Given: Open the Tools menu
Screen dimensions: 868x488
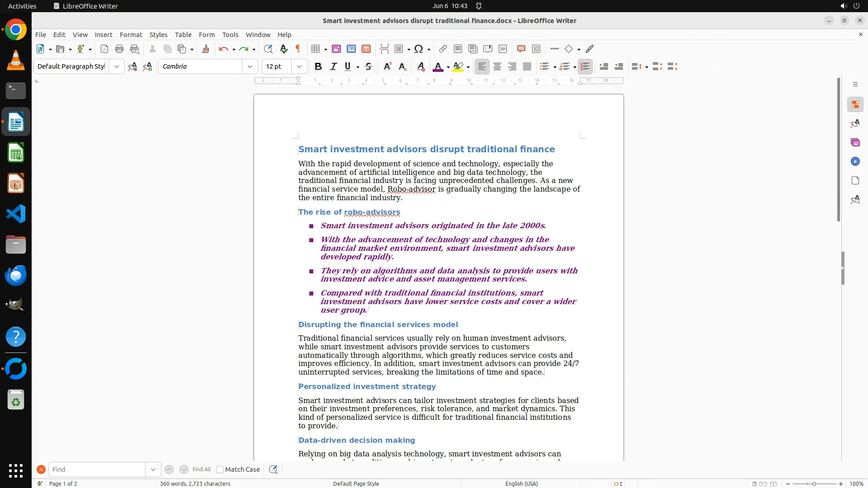Looking at the screenshot, I should click(x=230, y=35).
